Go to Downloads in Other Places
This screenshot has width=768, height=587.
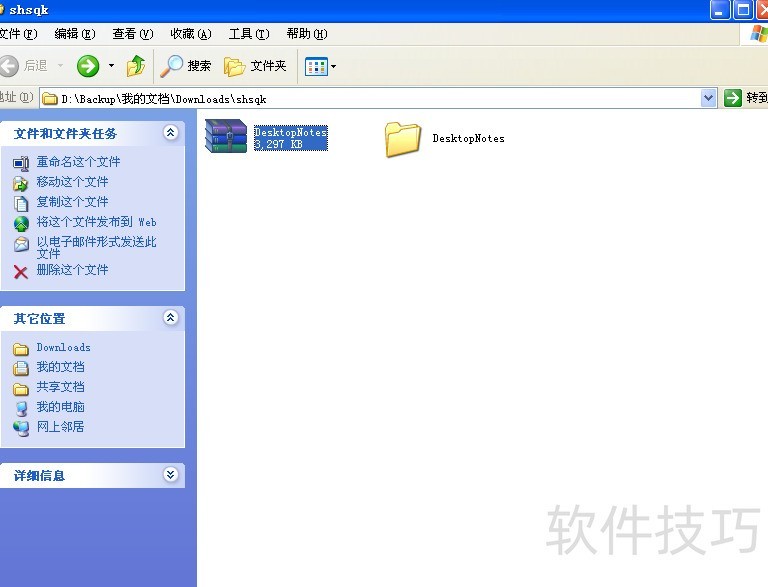pyautogui.click(x=63, y=348)
